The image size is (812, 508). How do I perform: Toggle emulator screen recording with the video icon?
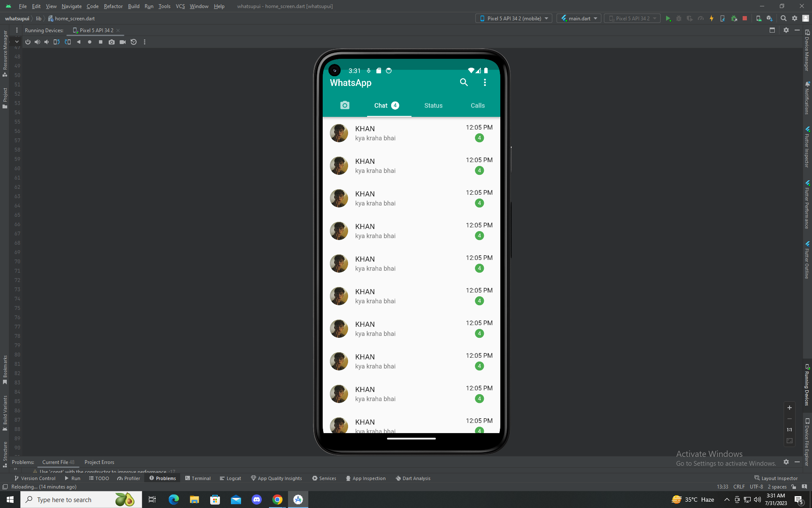(x=123, y=42)
